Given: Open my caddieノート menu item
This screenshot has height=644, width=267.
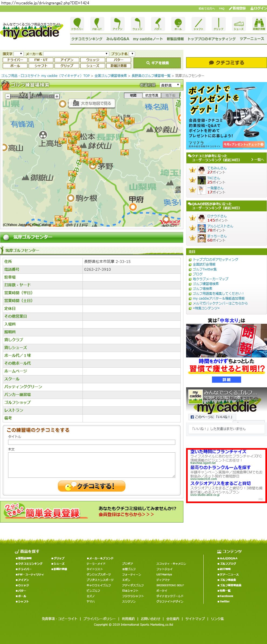Looking at the screenshot, I should (x=148, y=39).
